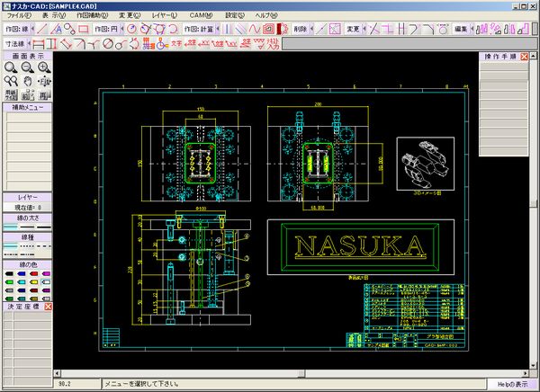Open the ファイル(F) menu
Image resolution: width=540 pixels, height=392 pixels.
point(19,15)
